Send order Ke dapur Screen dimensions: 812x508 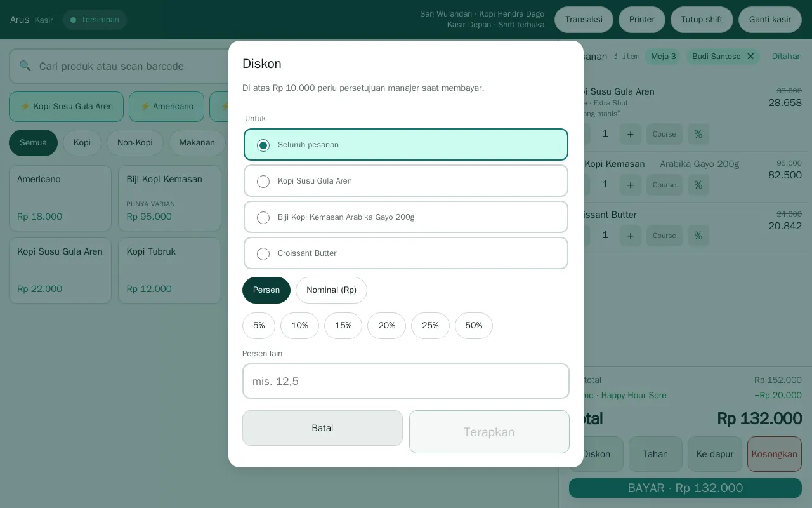715,454
